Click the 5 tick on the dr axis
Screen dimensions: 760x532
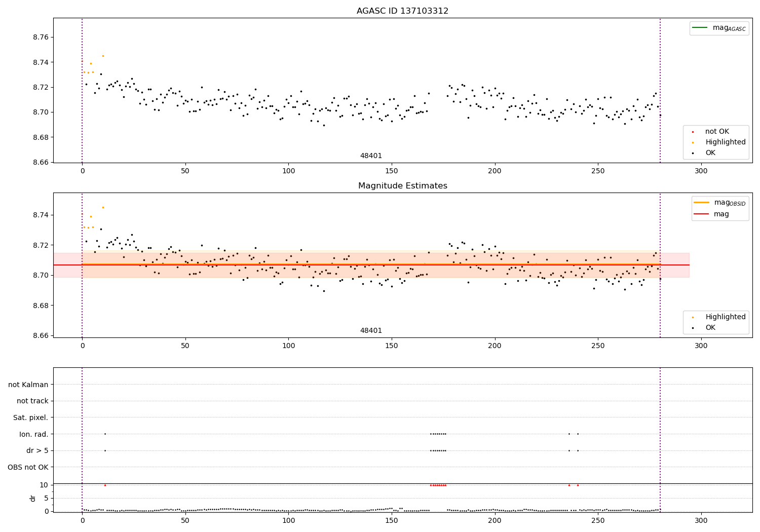47,498
